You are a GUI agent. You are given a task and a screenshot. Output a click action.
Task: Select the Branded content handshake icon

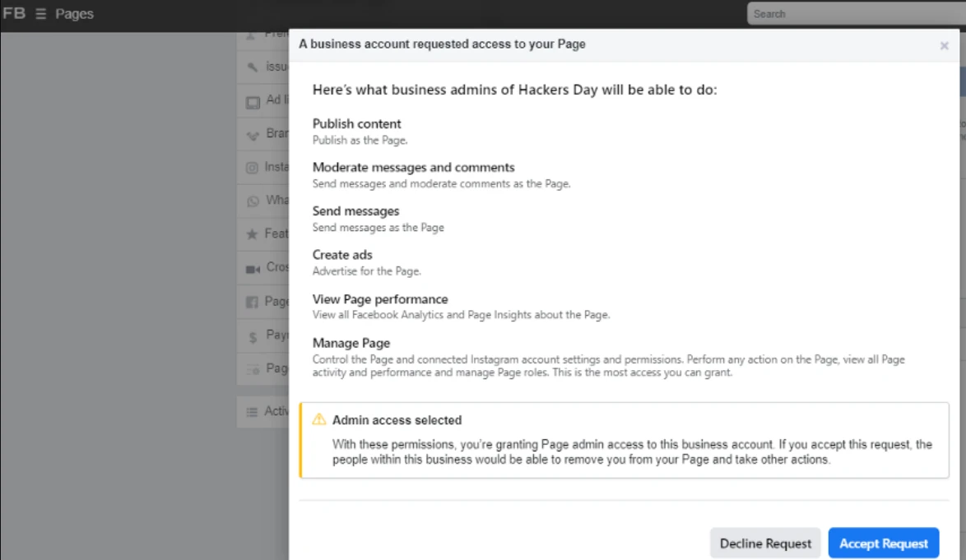click(253, 135)
